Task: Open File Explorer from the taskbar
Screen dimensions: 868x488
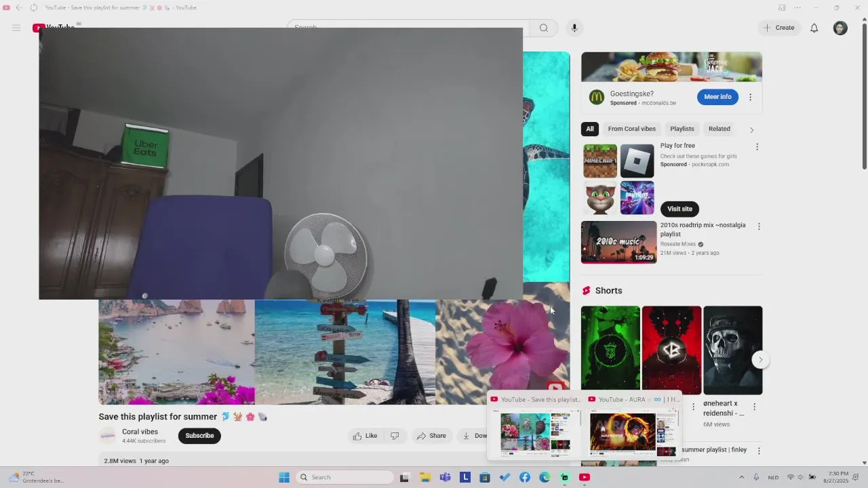Action: point(425,477)
